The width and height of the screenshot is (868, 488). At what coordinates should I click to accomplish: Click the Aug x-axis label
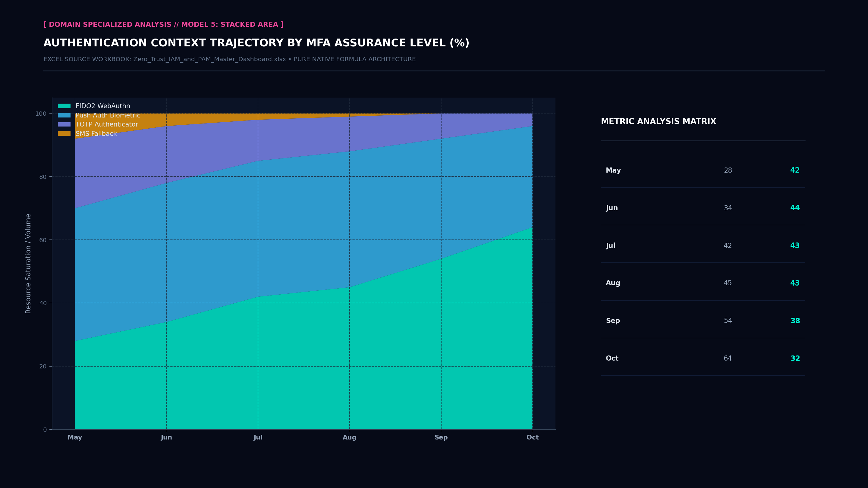tap(349, 437)
